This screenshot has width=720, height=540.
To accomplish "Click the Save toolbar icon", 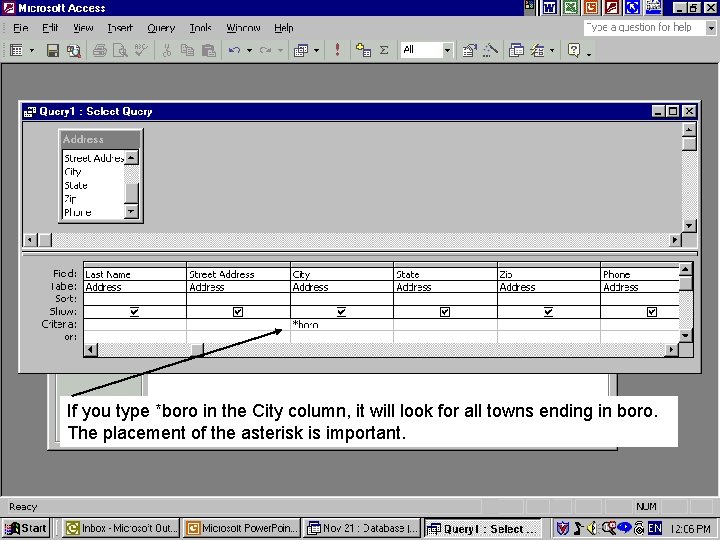I will [53, 50].
